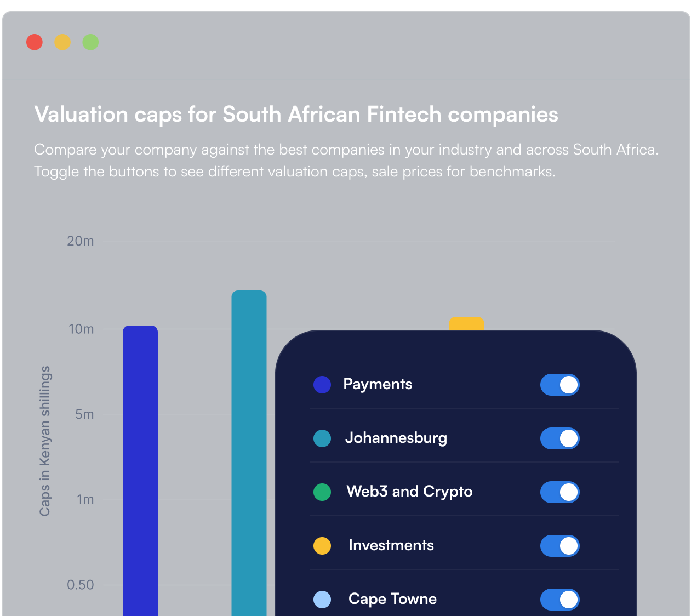Select the Johannesburg legend label

396,438
